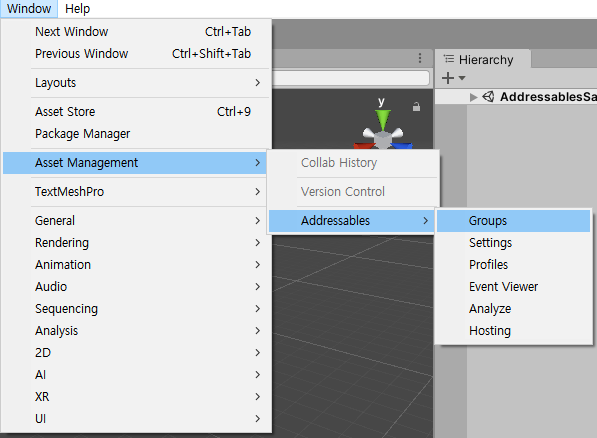Click the Unity scene icon in Hierarchy

[x=488, y=97]
